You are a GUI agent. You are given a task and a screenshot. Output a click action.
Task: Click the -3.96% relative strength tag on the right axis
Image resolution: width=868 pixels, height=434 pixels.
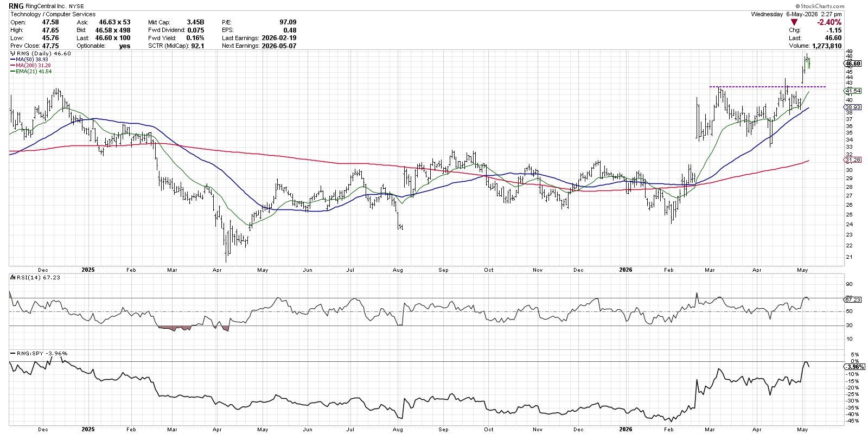point(854,367)
